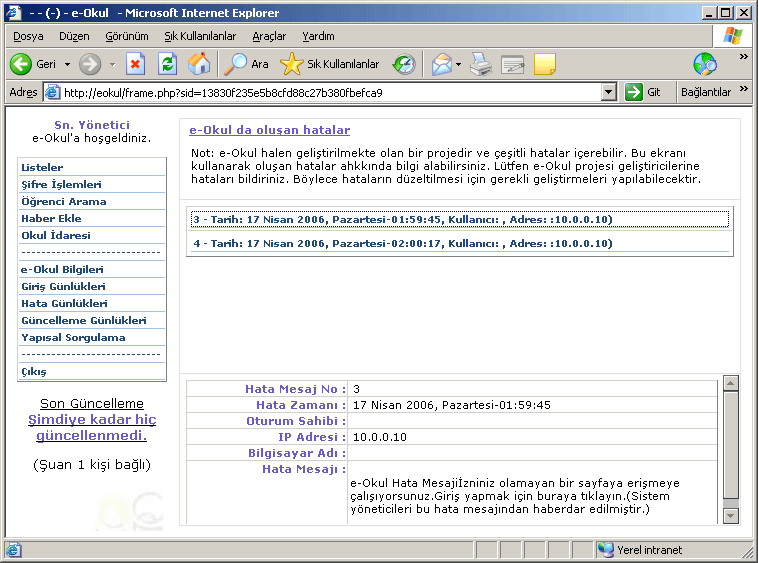This screenshot has width=758, height=563.
Task: Select error entry 3 at 01:59:45
Action: (460, 219)
